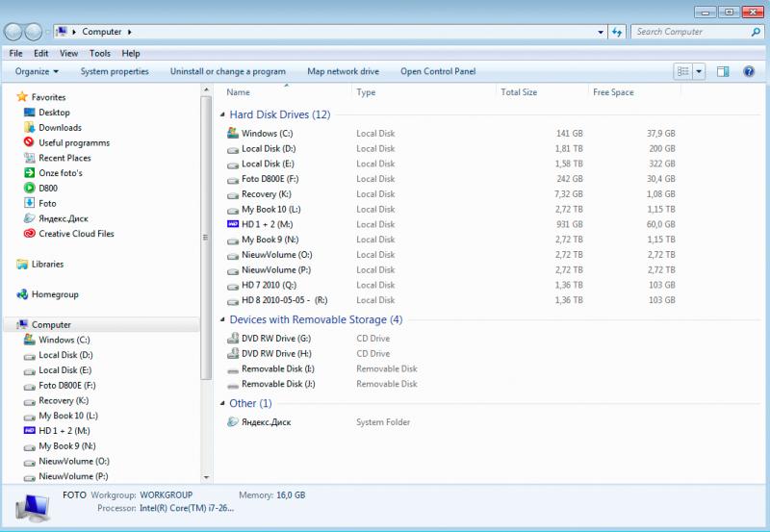Viewport: 770px width, 532px height.
Task: Open the Help menu
Action: pos(131,54)
